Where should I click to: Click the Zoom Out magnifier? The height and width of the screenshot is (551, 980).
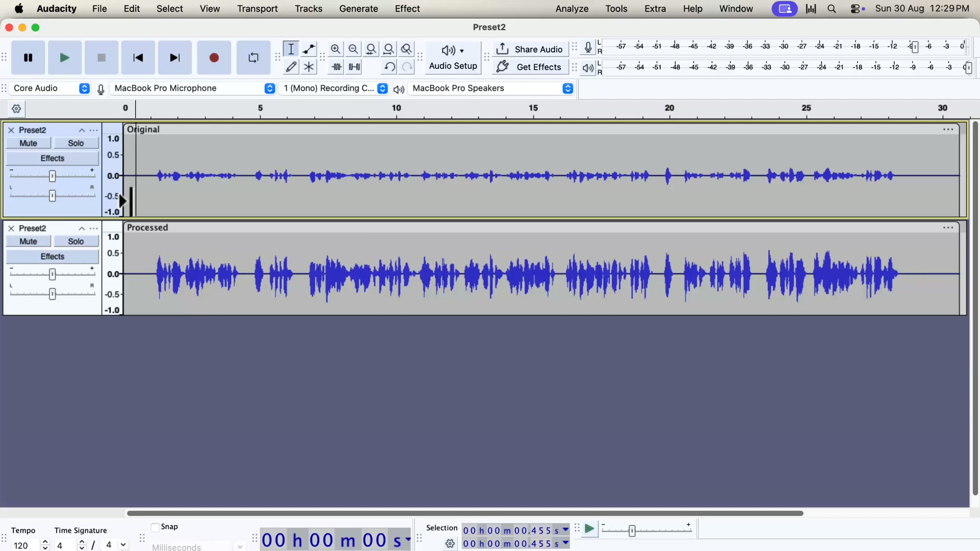(x=353, y=49)
